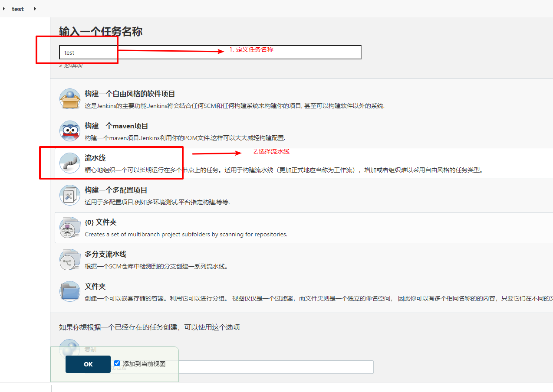
Task: Click the 必填项 hint under the name field
Action: pos(71,65)
